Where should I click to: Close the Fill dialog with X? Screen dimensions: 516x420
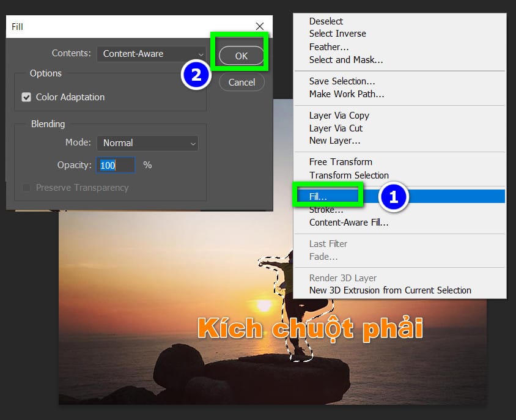click(260, 26)
